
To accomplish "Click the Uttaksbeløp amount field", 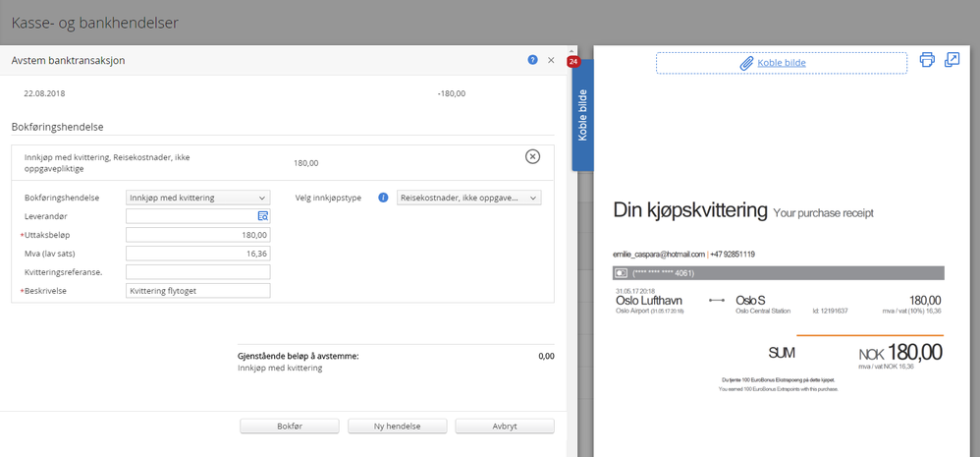I will click(197, 235).
